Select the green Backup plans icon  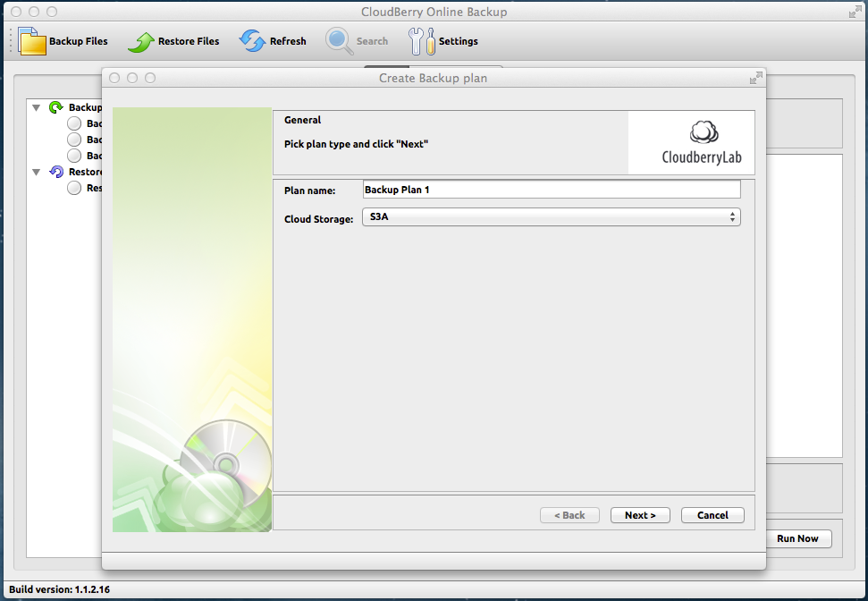point(56,107)
